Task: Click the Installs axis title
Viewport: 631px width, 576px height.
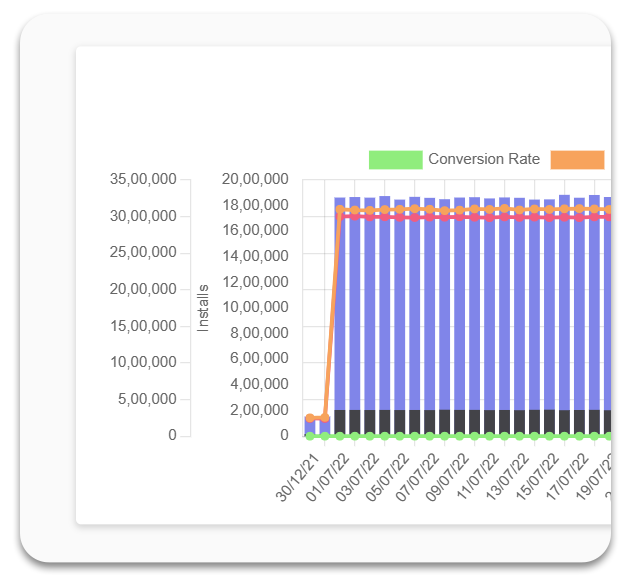Action: [x=203, y=308]
